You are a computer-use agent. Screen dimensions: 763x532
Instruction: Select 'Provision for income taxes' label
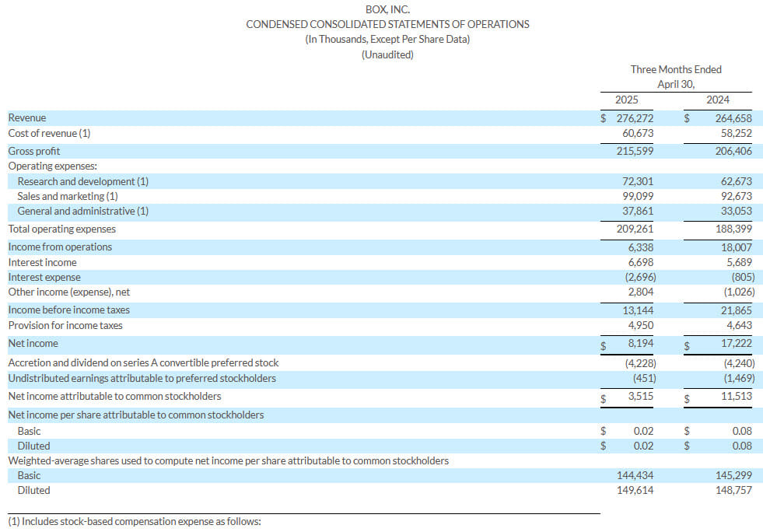[65, 325]
